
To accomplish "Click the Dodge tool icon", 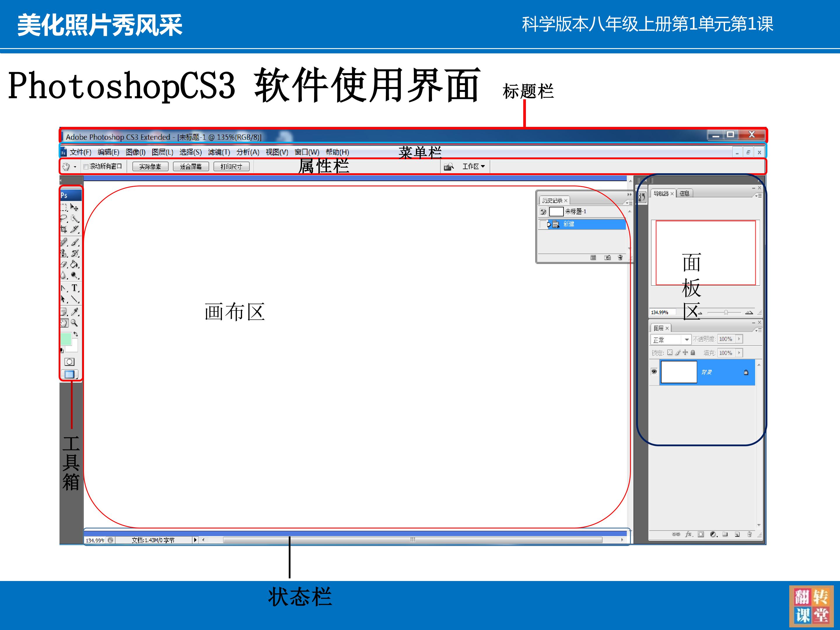I will pos(75,275).
